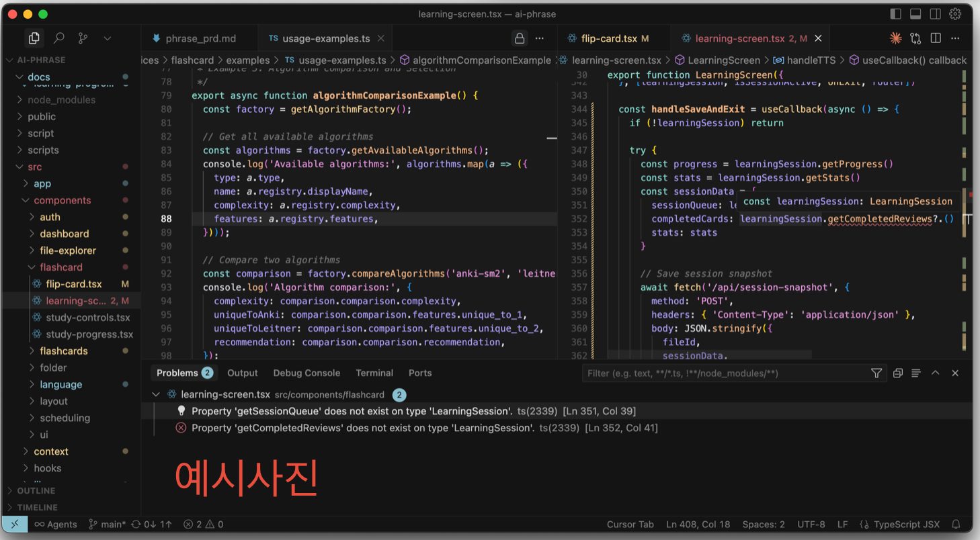980x540 pixels.
Task: Collapse all items in Problems panel
Action: [898, 373]
